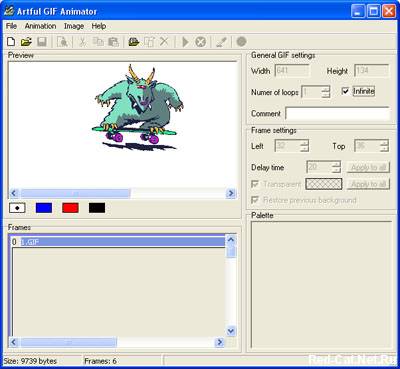Click the Frames list horizontal scroll left arrow
The width and height of the screenshot is (400, 369).
tap(14, 342)
